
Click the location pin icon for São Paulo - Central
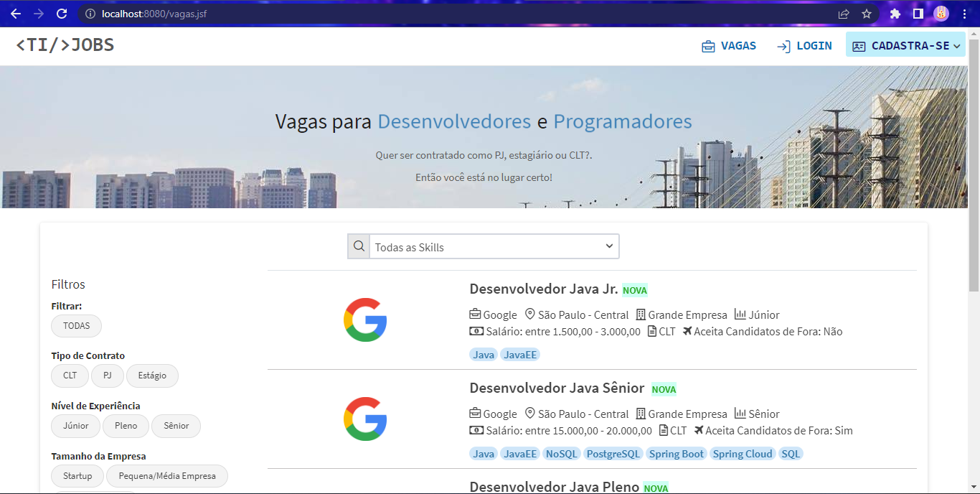point(530,314)
